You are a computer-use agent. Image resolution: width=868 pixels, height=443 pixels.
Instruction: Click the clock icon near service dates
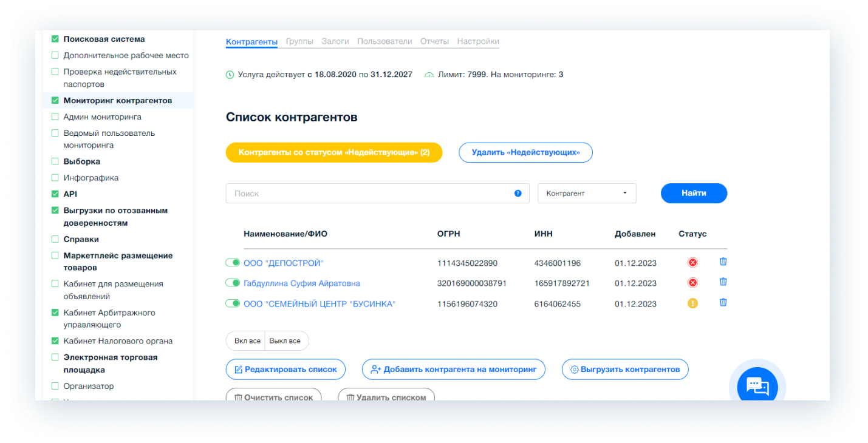click(230, 75)
